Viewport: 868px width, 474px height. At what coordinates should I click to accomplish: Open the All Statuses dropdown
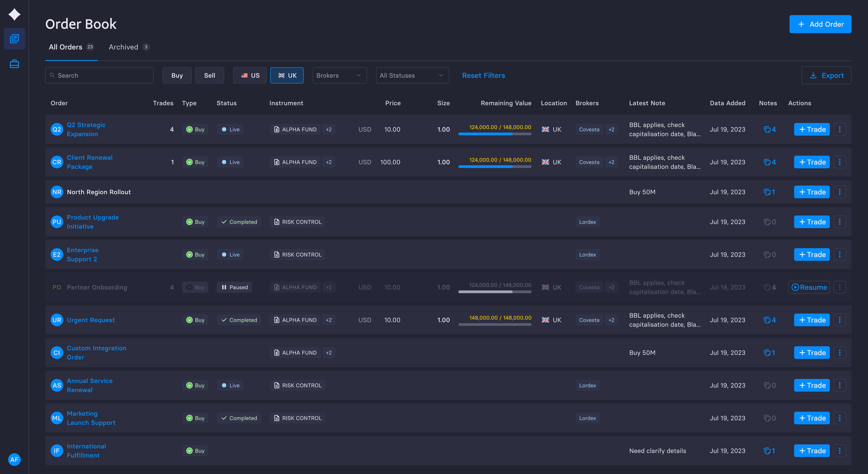pos(412,75)
